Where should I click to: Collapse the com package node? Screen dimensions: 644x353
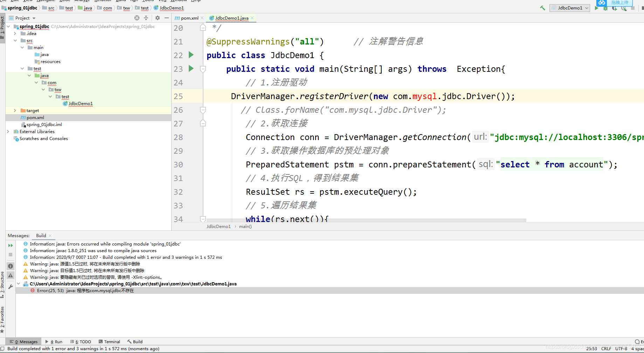[x=36, y=83]
